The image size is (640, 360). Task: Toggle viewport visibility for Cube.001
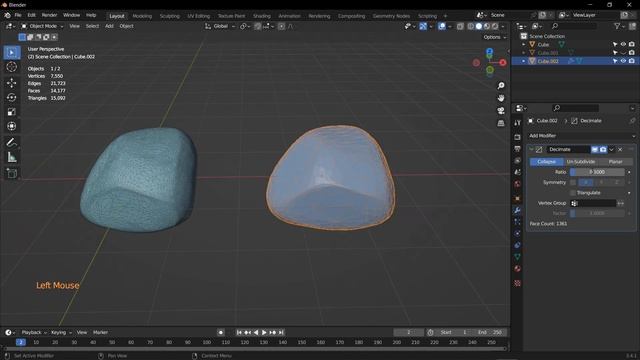point(623,53)
